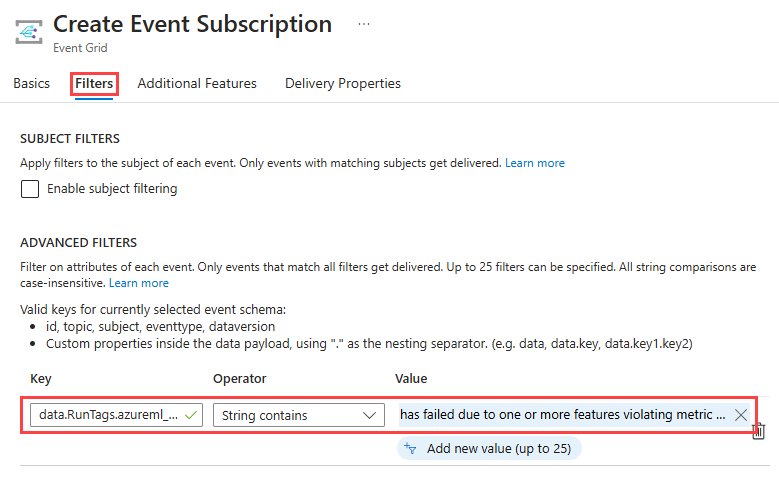Click Add new value (up to 25) button
The image size is (779, 477).
coord(498,449)
